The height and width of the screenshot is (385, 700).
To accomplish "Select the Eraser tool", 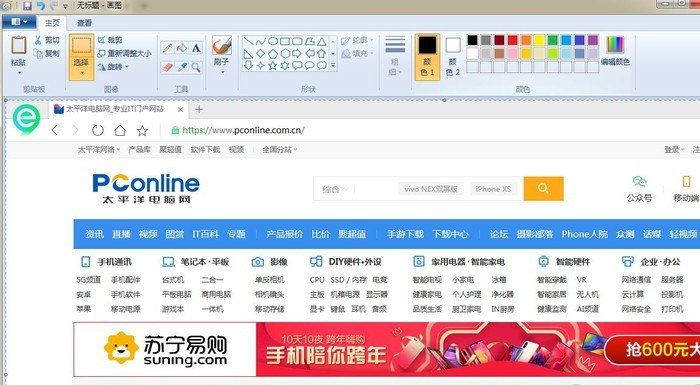I will tap(167, 67).
